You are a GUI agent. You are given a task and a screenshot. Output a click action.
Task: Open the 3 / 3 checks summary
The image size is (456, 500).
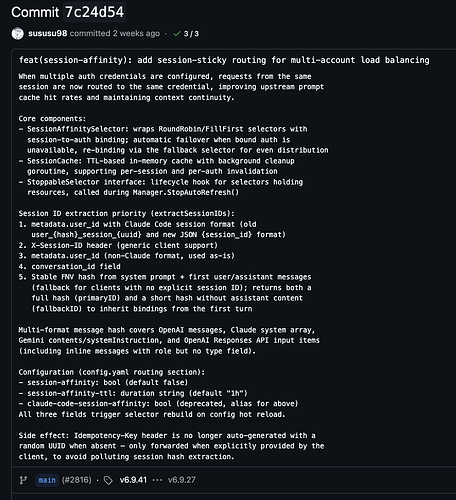(x=191, y=34)
